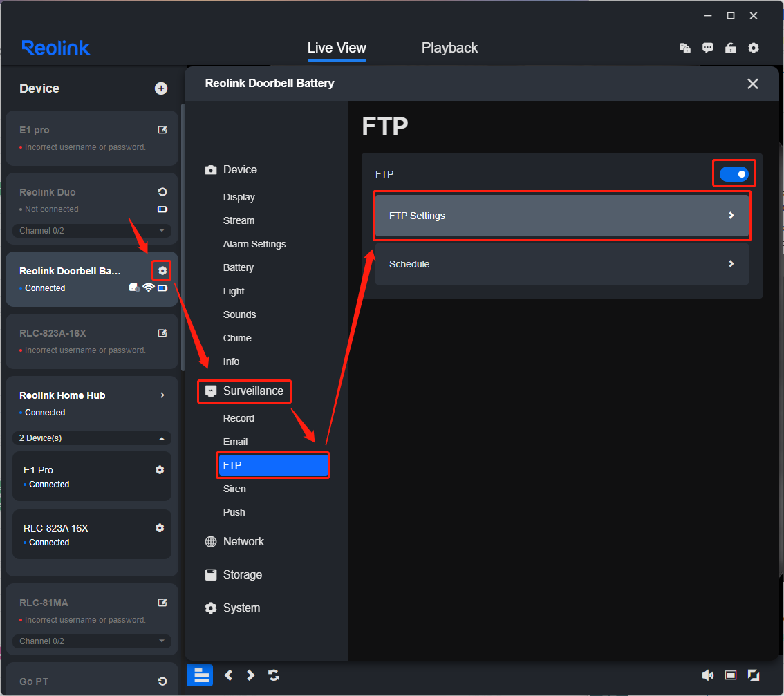Click reconnect icon on Reolink Duo
This screenshot has width=784, height=696.
pos(162,192)
